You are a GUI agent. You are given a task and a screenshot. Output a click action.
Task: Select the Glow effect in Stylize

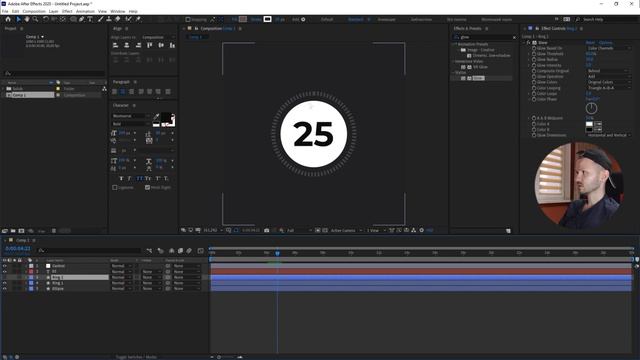[x=478, y=78]
